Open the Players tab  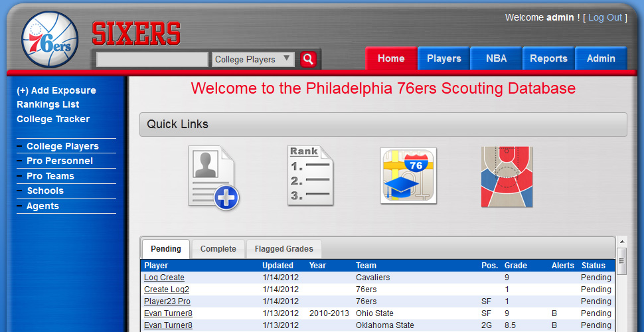[x=444, y=58]
